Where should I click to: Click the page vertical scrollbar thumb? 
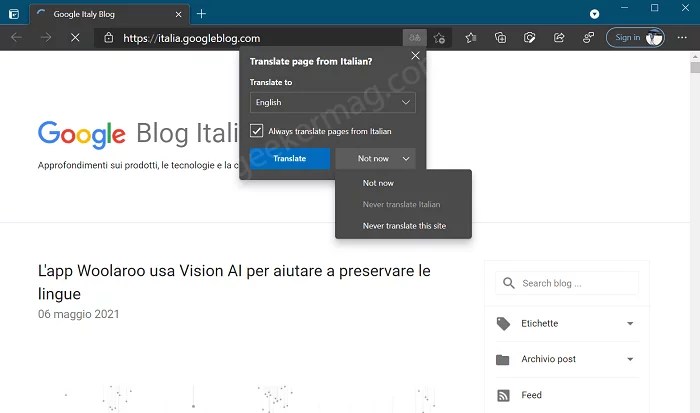click(695, 67)
